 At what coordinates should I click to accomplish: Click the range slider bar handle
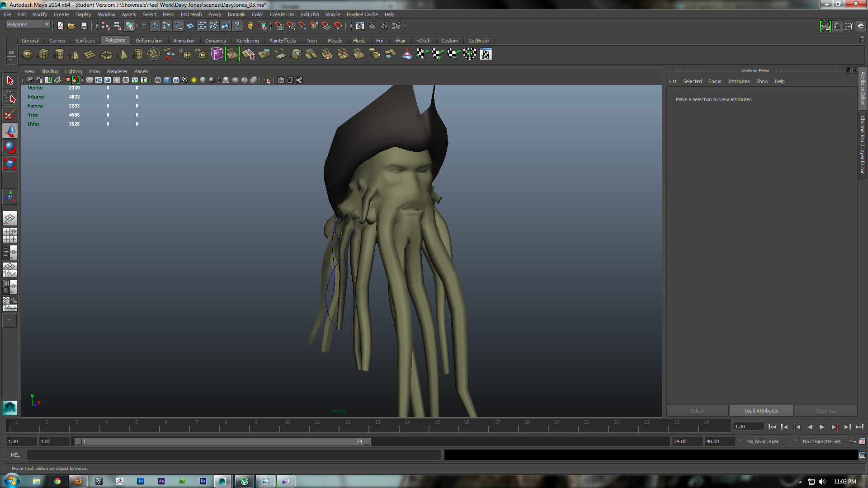(222, 441)
